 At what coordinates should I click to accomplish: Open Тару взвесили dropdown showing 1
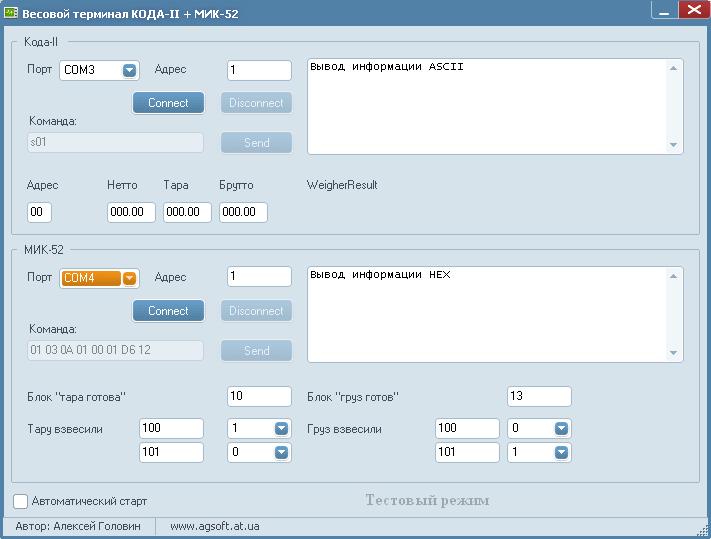281,428
